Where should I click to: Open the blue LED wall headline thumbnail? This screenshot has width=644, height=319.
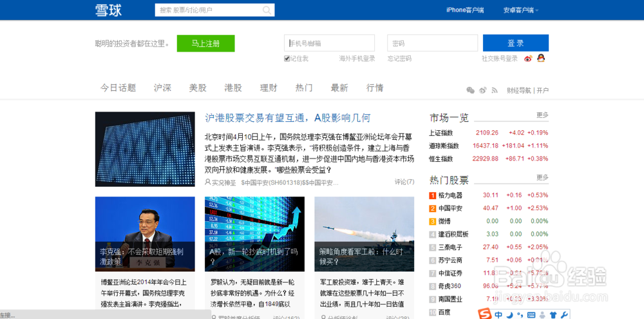click(x=145, y=150)
